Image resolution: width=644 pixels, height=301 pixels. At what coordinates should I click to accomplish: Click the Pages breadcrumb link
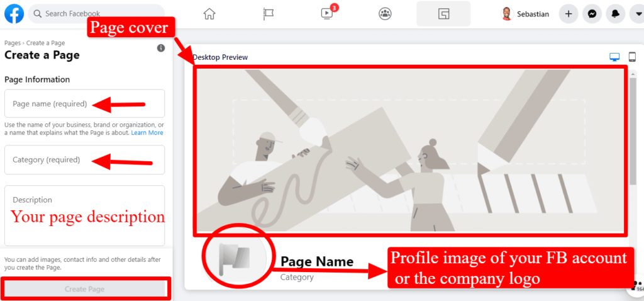coord(13,43)
